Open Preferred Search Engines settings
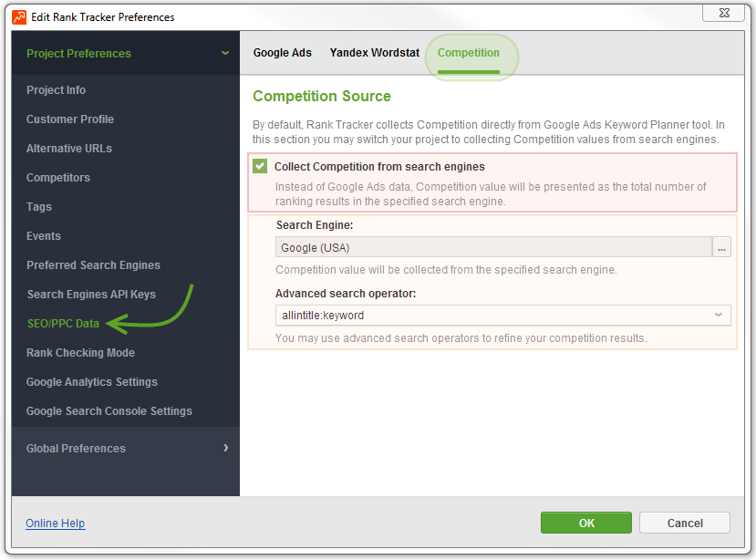This screenshot has height=560, width=756. 93,265
